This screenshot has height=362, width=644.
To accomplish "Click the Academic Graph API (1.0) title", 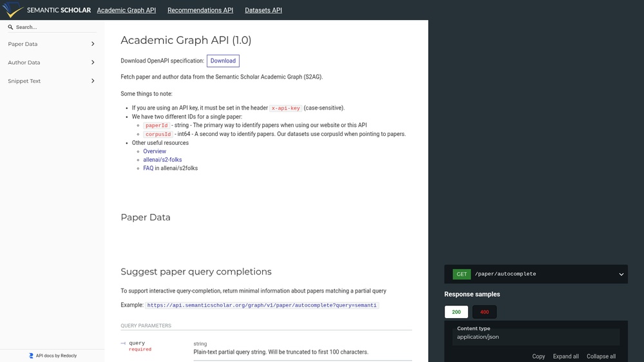I will [185, 41].
